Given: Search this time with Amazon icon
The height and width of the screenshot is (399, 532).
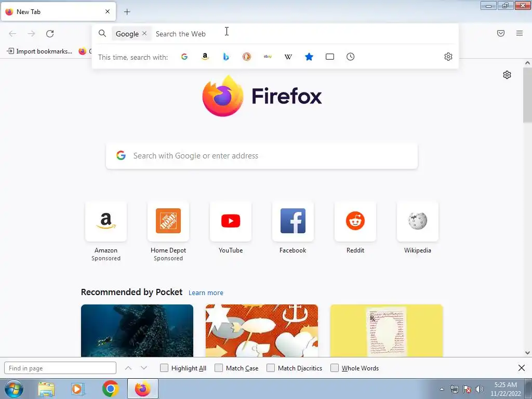Looking at the screenshot, I should [205, 57].
